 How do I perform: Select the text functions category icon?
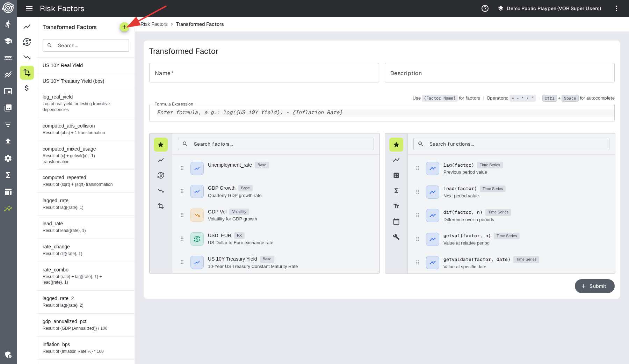click(x=396, y=206)
